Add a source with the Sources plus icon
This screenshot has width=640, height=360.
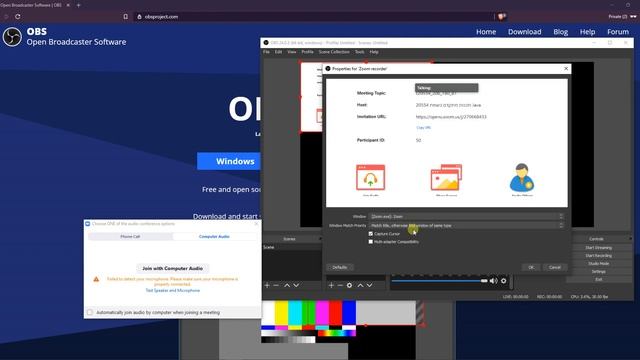click(x=331, y=285)
